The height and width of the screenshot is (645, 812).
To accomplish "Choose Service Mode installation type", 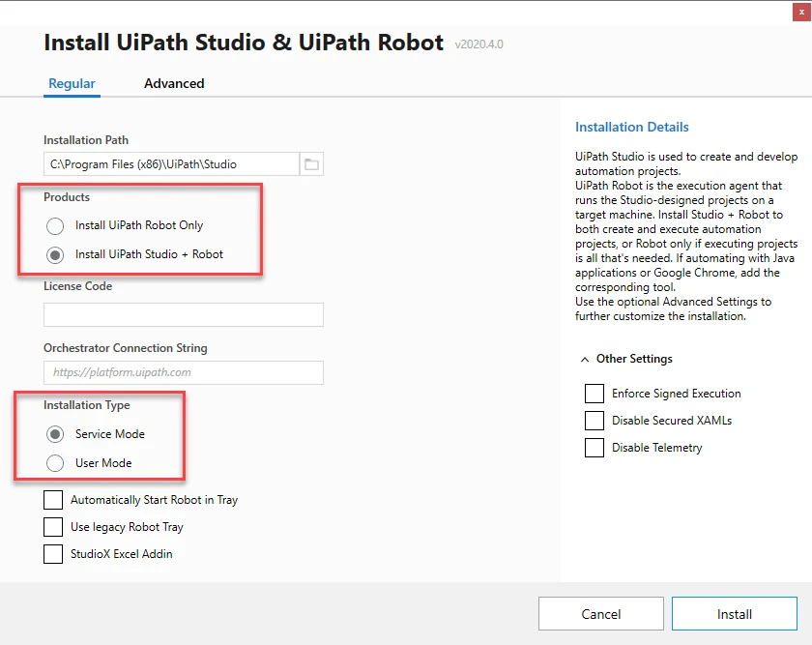I will (55, 434).
